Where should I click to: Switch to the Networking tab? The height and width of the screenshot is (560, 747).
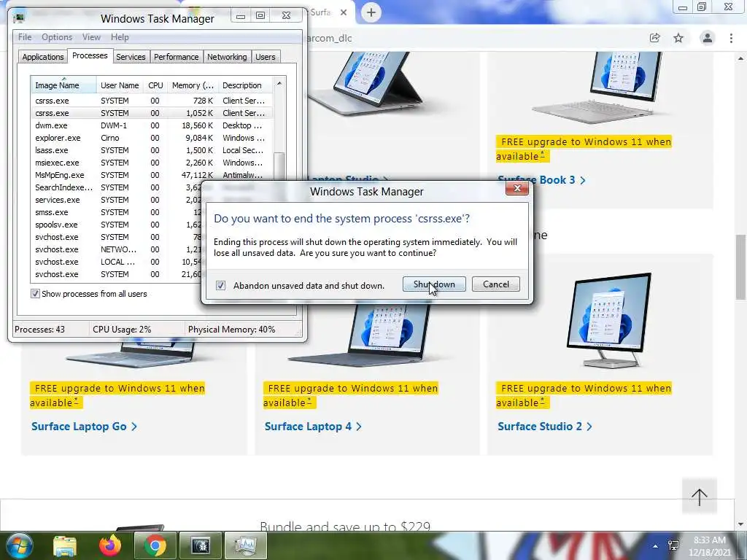pos(227,57)
